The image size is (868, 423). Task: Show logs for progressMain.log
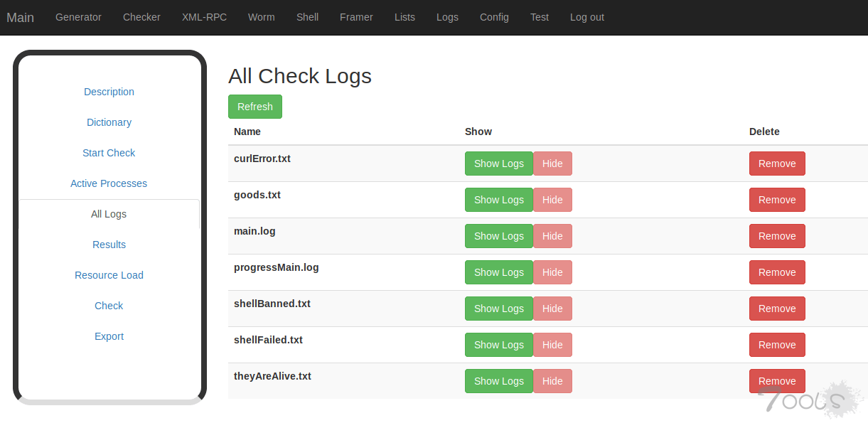click(x=498, y=272)
